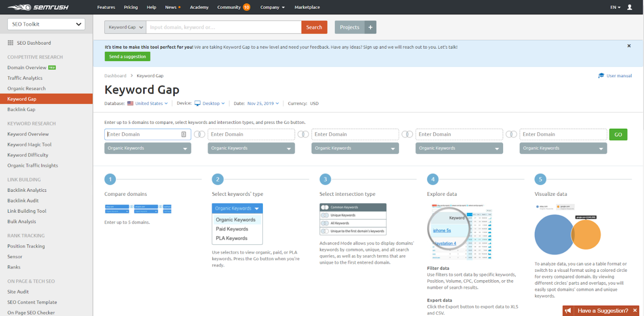Select Backlink Gap in the sidebar
Image resolution: width=644 pixels, height=316 pixels.
tap(21, 110)
